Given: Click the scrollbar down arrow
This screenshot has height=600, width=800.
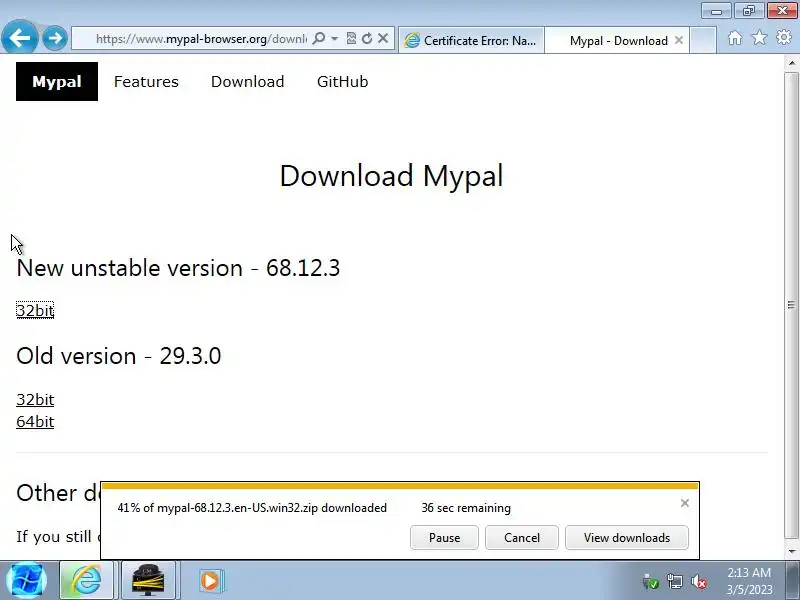Looking at the screenshot, I should (791, 551).
